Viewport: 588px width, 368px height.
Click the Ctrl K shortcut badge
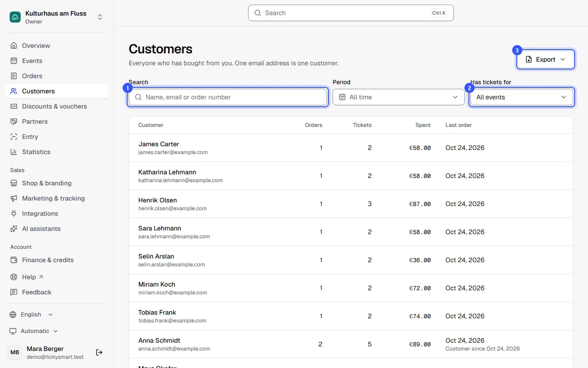click(439, 13)
